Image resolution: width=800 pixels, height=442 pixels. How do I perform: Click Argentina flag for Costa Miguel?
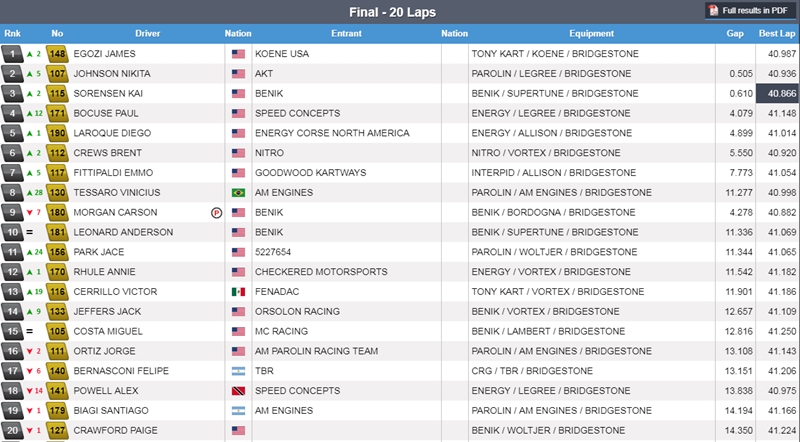pyautogui.click(x=238, y=331)
